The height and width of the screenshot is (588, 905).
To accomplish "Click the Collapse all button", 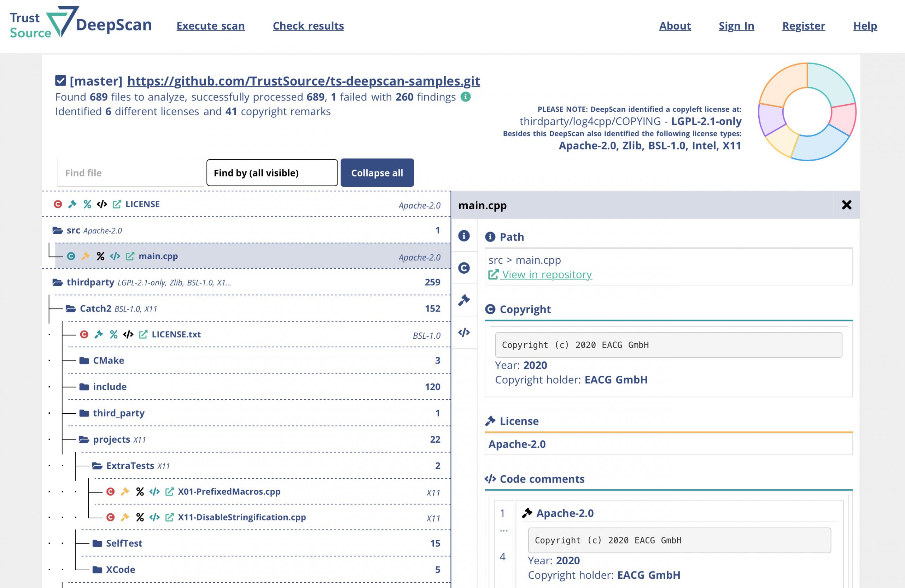I will [x=377, y=173].
